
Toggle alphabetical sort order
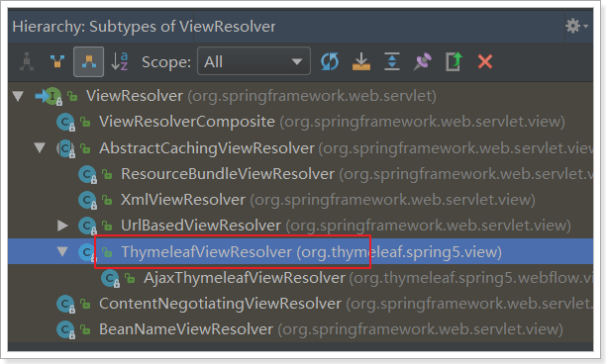120,61
